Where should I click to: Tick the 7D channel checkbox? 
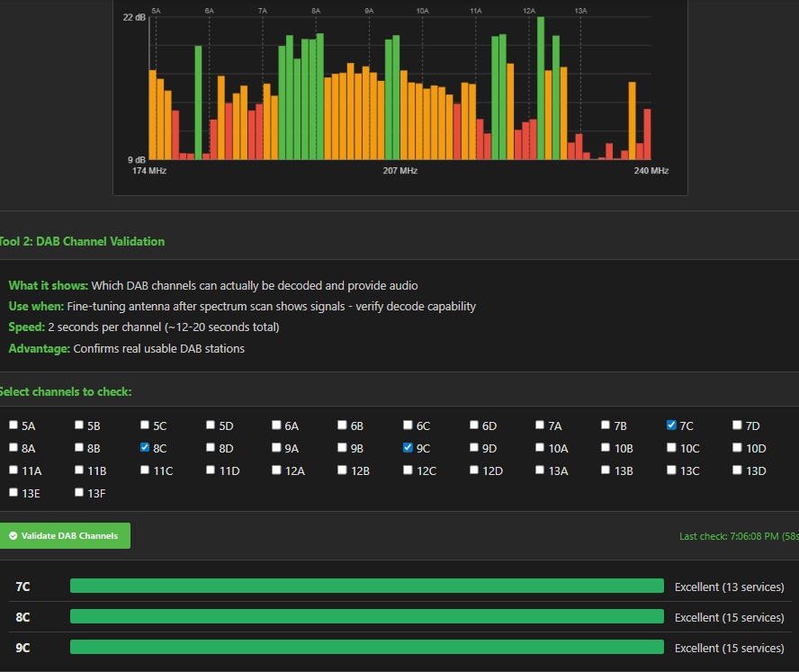737,426
